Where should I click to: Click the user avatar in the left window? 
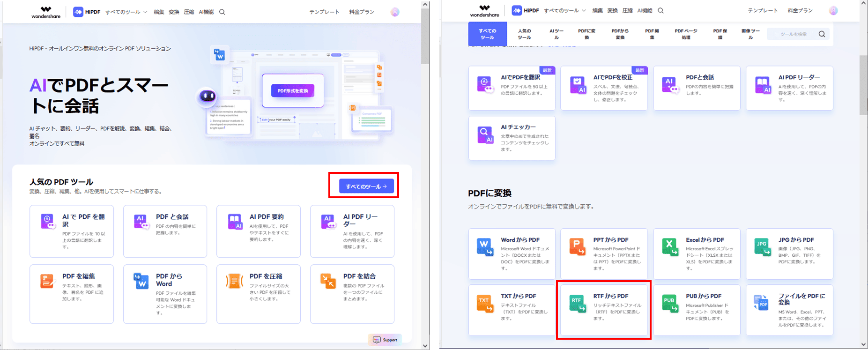(395, 12)
